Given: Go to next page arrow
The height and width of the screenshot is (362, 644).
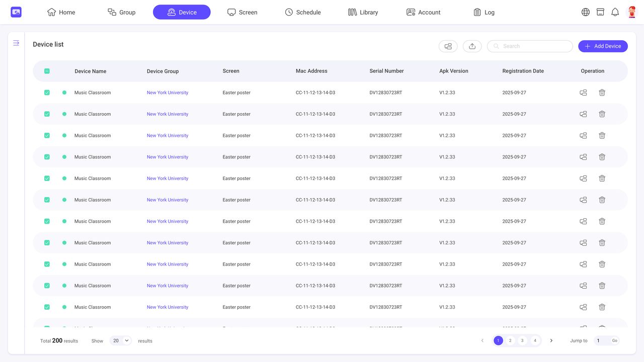Looking at the screenshot, I should pyautogui.click(x=551, y=340).
